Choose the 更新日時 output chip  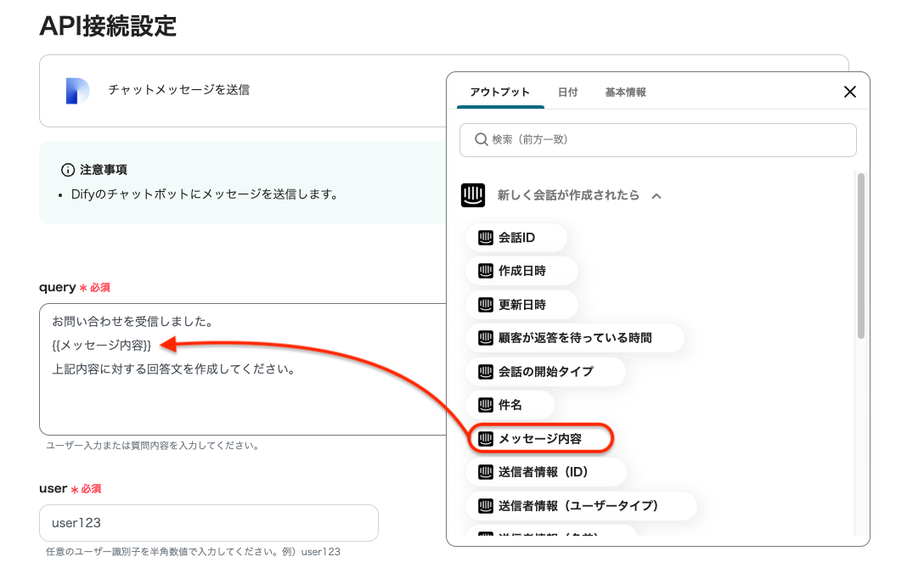(x=521, y=304)
